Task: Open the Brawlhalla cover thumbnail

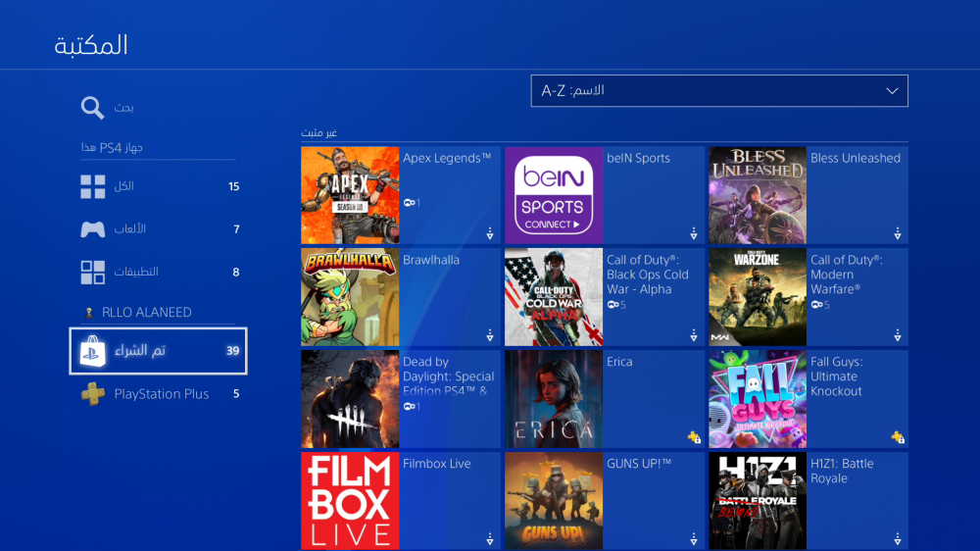Action: click(350, 297)
